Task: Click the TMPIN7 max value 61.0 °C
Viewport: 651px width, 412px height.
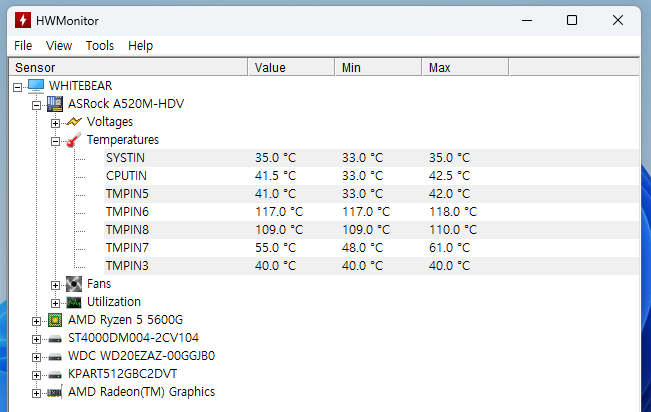Action: pyautogui.click(x=449, y=248)
